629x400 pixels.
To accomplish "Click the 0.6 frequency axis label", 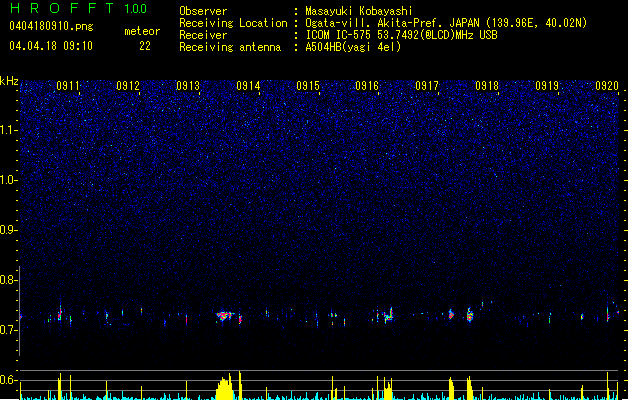I will pos(8,380).
